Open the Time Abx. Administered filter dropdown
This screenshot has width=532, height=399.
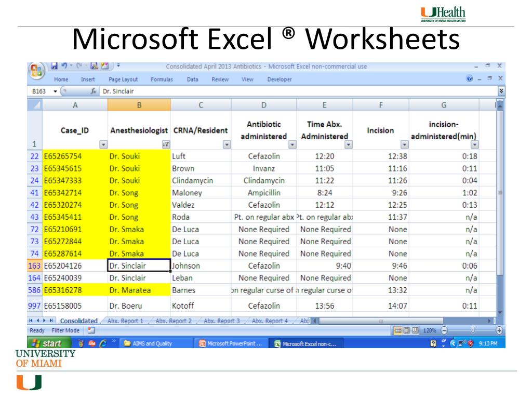pyautogui.click(x=349, y=144)
